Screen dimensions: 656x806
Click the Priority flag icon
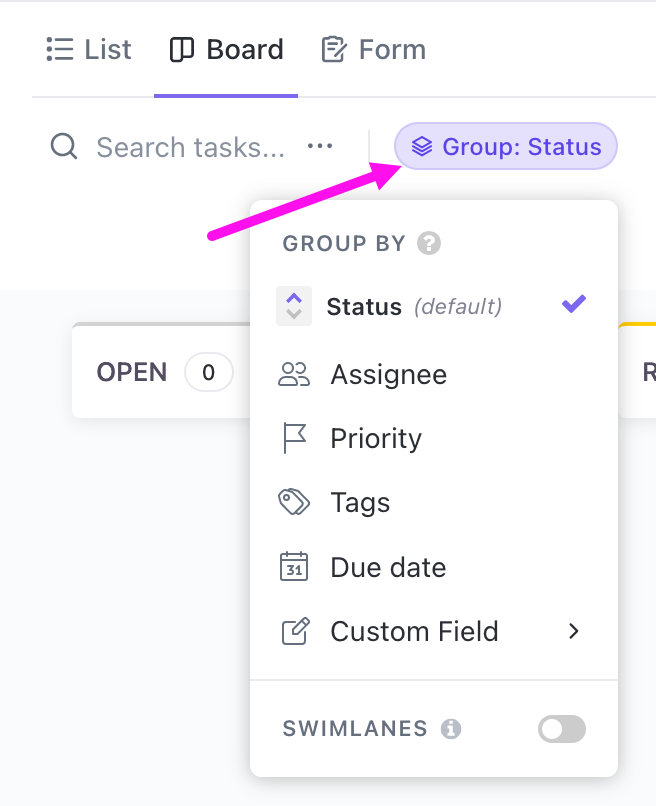(294, 439)
